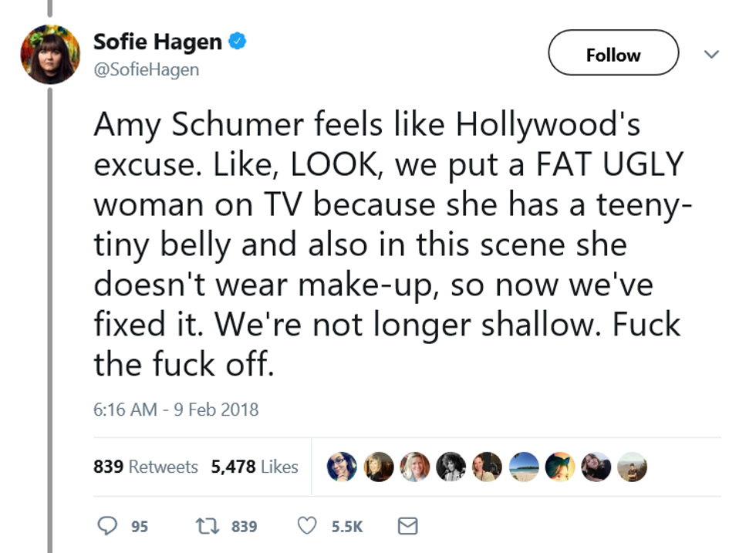Click the 95 replies count
Viewport: 756px width, 553px height.
(x=139, y=527)
